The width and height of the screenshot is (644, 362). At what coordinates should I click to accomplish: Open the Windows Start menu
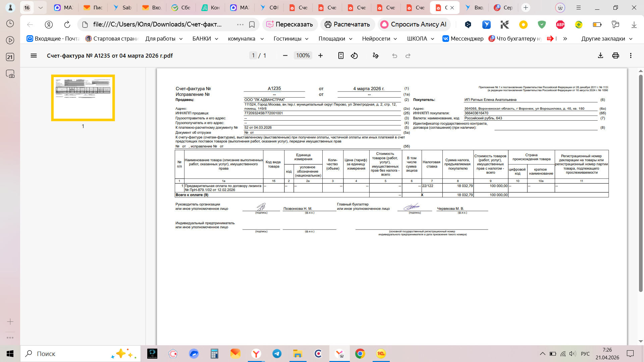pos(10,354)
